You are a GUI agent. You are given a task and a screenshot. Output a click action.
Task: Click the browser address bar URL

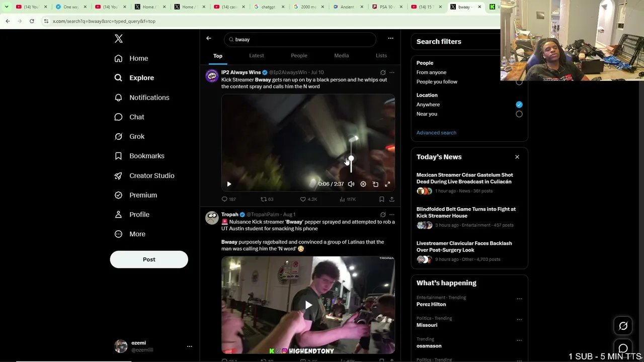pos(104,21)
